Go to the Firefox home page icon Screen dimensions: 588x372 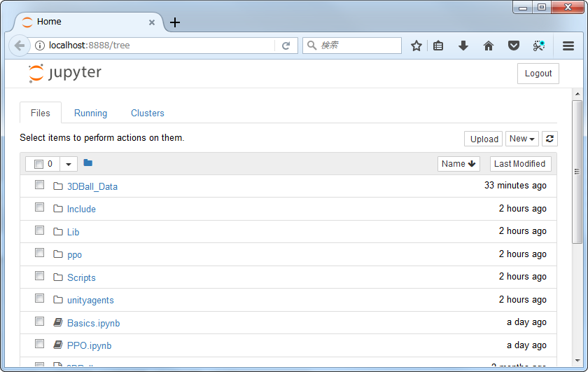[489, 46]
